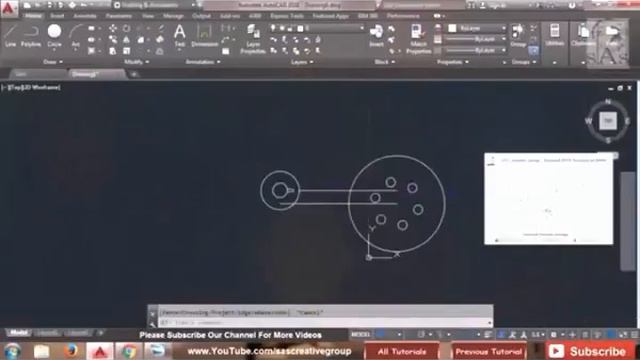Select the Stretch tool in Modify

[113, 51]
